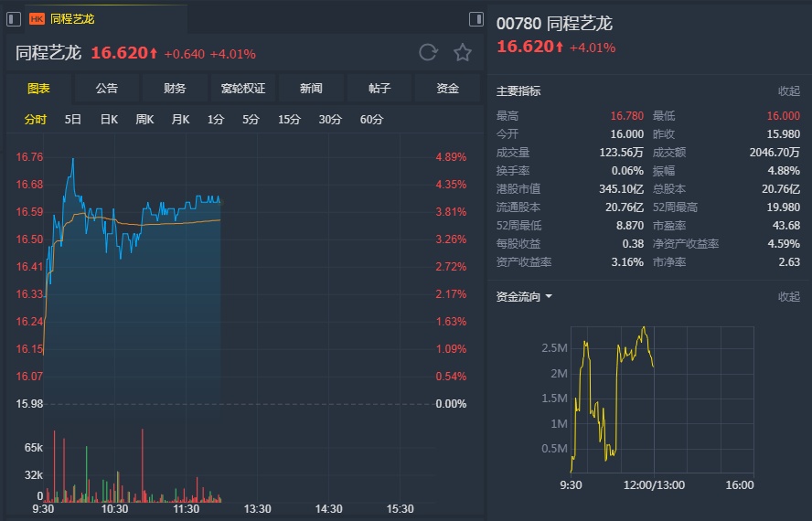This screenshot has height=521, width=812.
Task: Select the 新闻 tab
Action: [x=311, y=89]
